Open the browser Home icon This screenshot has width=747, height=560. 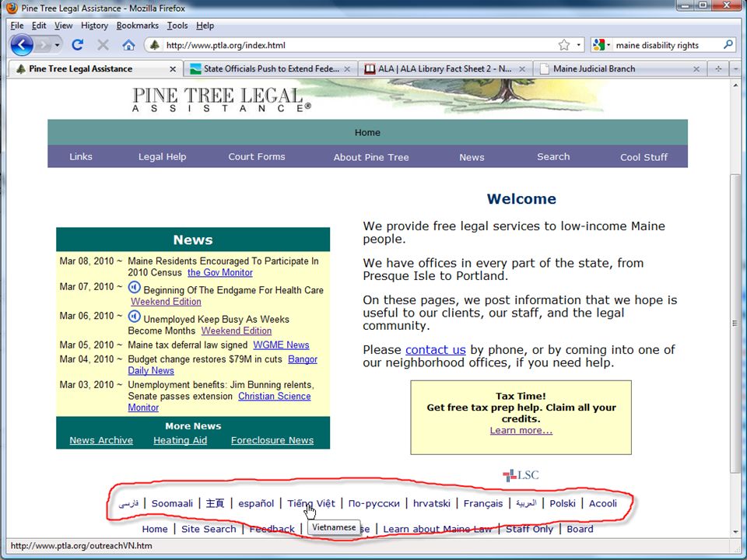[x=128, y=45]
